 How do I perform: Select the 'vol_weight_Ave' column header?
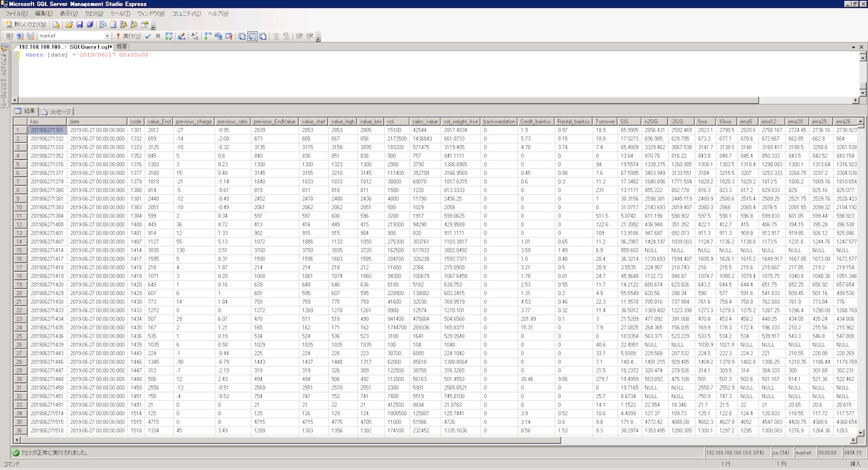coord(460,122)
